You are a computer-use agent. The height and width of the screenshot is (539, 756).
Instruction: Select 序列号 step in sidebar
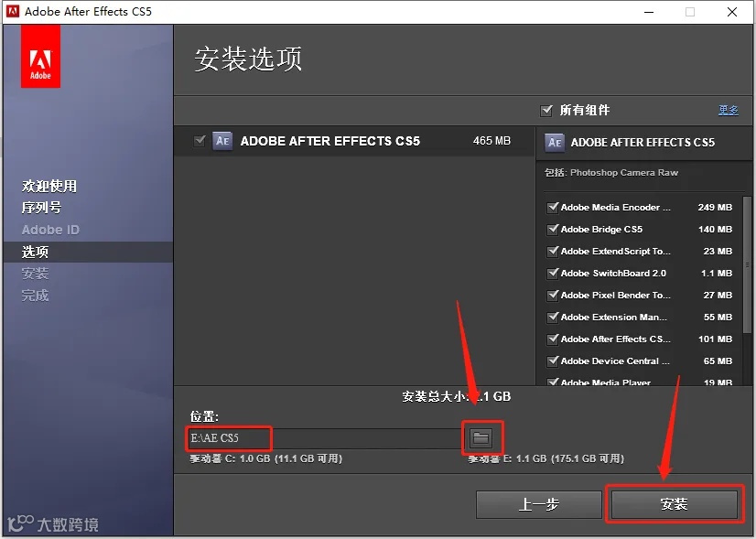pyautogui.click(x=41, y=208)
